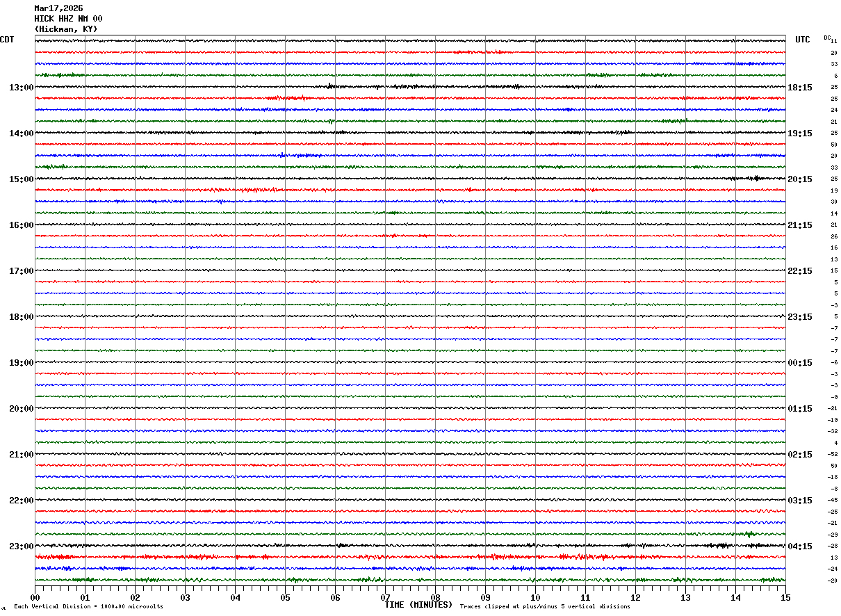Select the 22:15 UTC time label
Screen dimensions: 841x616
click(x=800, y=271)
